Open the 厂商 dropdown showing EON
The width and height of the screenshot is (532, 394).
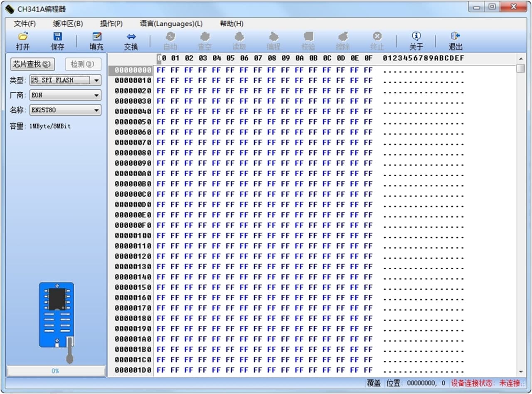65,95
